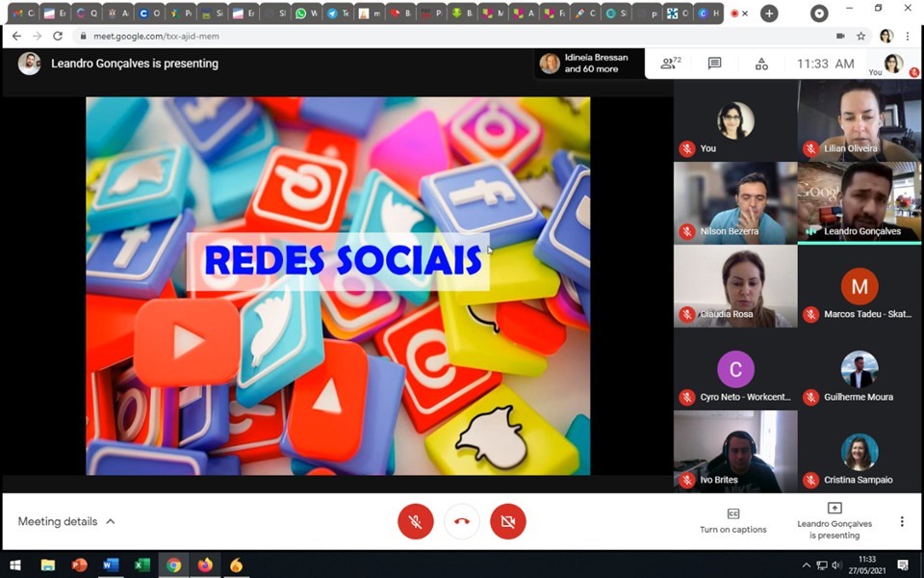Open the Activities shapes icon
This screenshot has width=924, height=578.
(x=761, y=64)
